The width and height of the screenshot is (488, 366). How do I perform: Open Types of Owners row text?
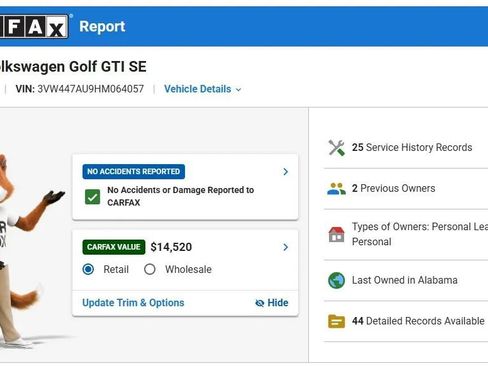point(420,234)
